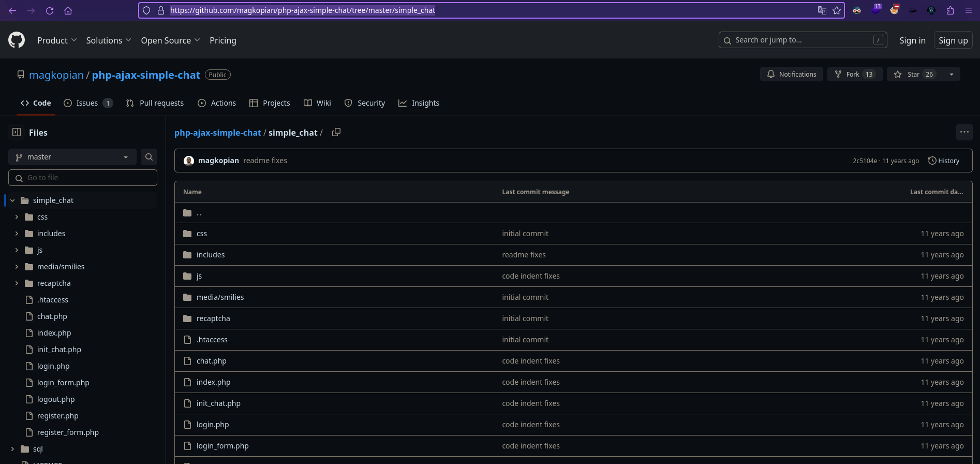Collapse the file tree panel icon
Screen dimensions: 980x464
(x=17, y=133)
